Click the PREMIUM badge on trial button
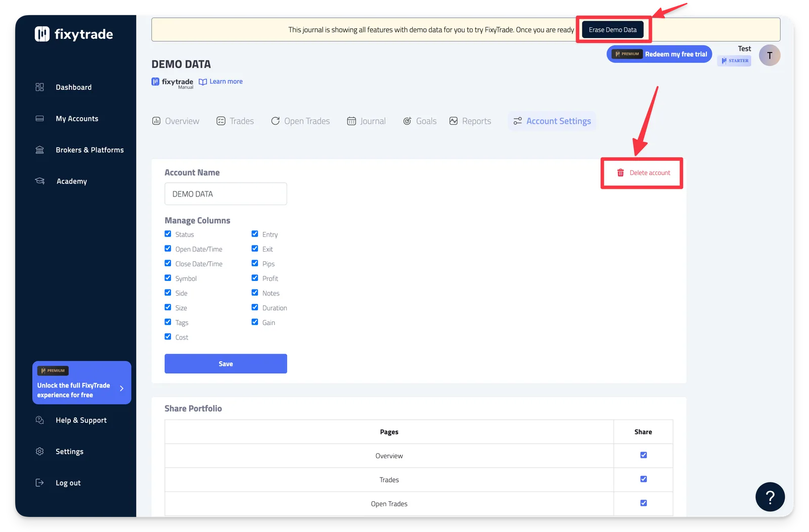809x532 pixels. coord(627,54)
